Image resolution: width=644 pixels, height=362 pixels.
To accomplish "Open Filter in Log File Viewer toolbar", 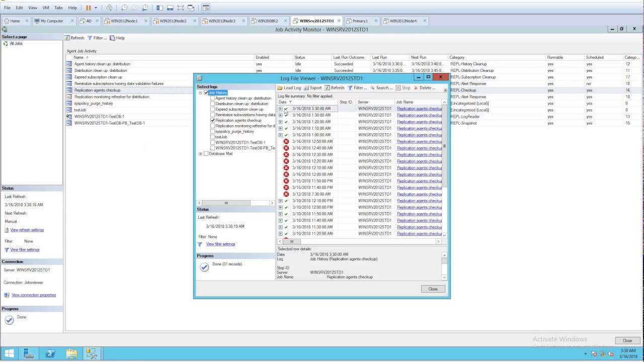I will click(357, 88).
